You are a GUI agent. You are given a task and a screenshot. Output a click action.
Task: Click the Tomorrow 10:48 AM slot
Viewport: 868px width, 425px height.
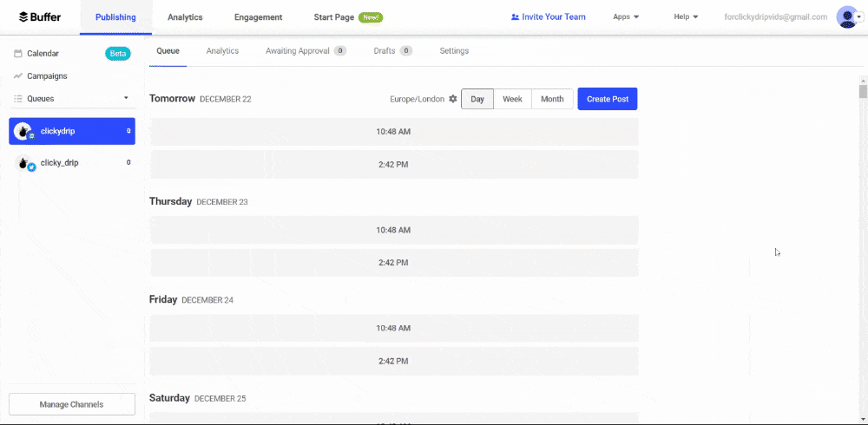click(393, 132)
